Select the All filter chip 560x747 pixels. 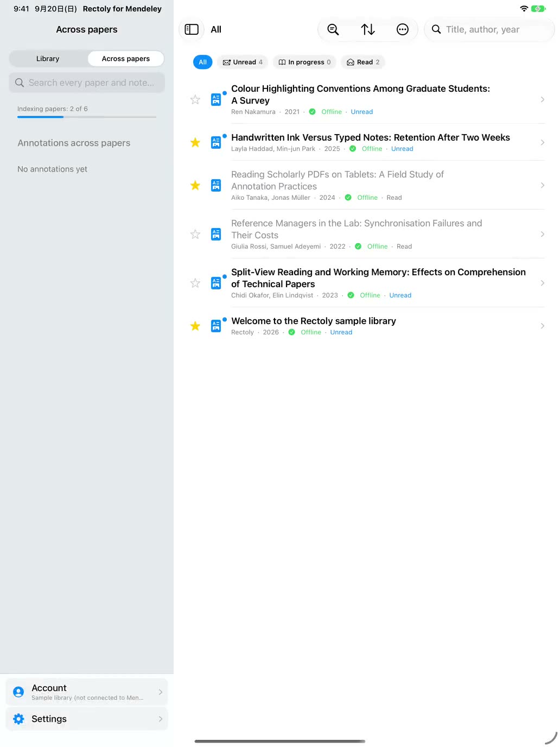pos(202,62)
